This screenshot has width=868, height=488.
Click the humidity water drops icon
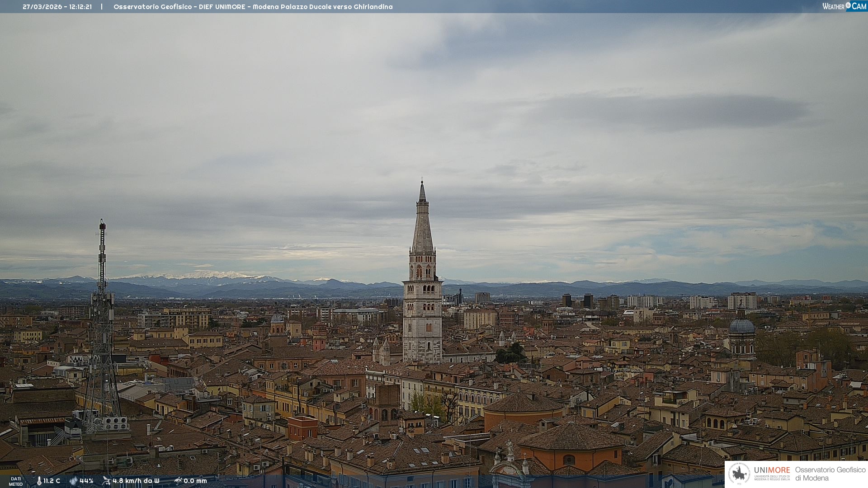(x=73, y=481)
